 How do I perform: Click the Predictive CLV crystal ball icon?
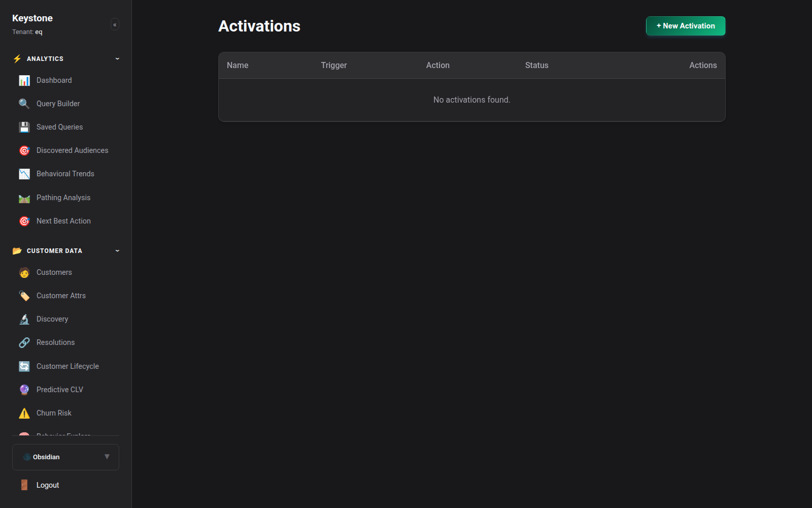(x=24, y=390)
